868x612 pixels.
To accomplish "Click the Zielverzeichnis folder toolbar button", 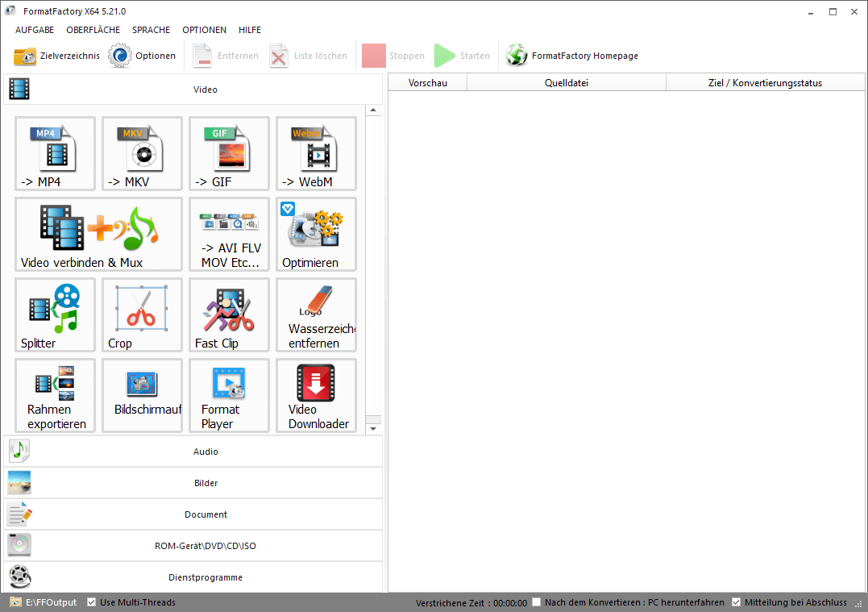I will coord(56,56).
